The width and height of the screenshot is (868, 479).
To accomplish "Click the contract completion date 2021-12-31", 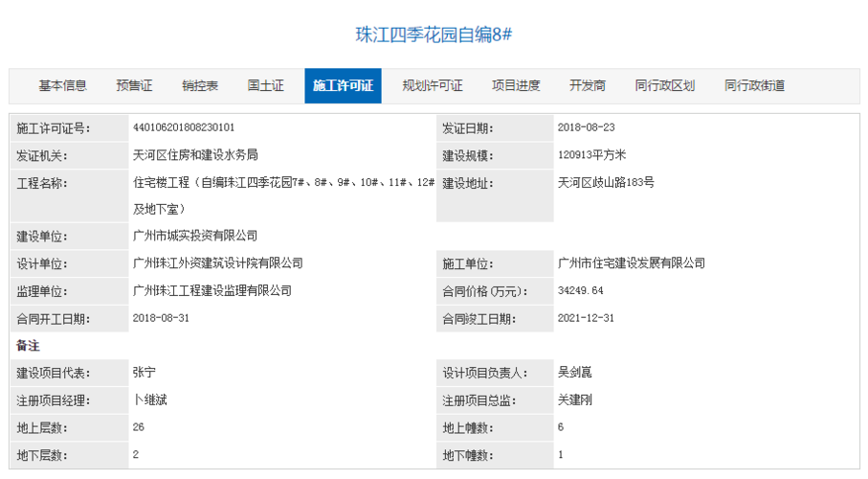I will pyautogui.click(x=585, y=319).
